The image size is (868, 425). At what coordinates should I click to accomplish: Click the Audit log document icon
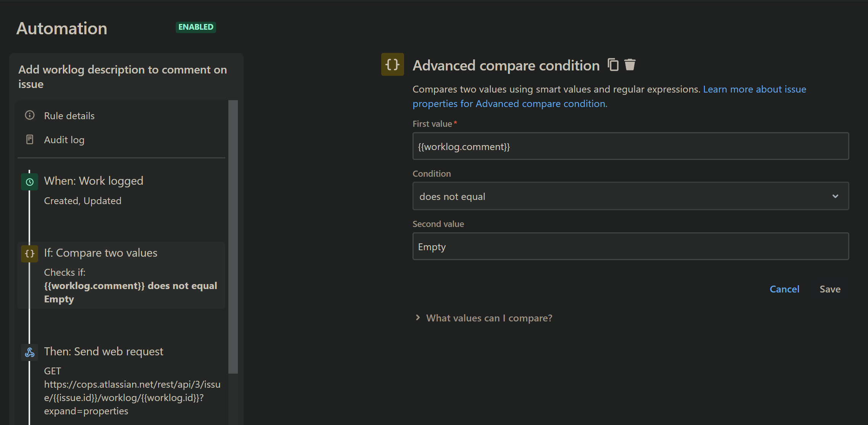30,140
